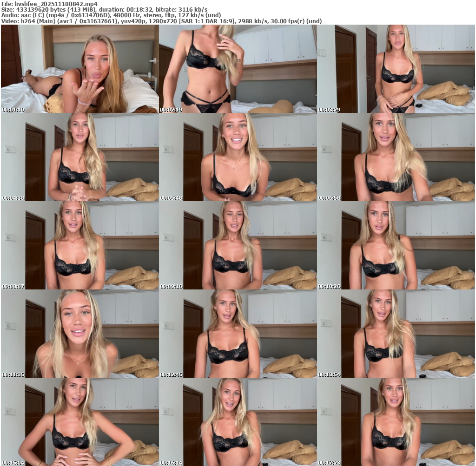Open the thumbnail at 00:08:07
This screenshot has width=476, height=466.
(x=79, y=245)
